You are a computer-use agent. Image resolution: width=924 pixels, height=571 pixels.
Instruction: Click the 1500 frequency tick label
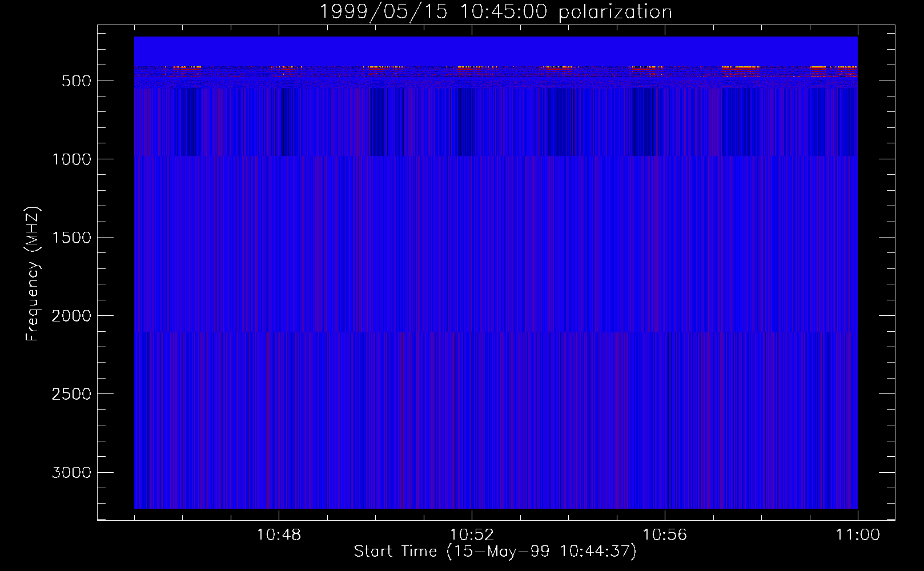coord(71,238)
